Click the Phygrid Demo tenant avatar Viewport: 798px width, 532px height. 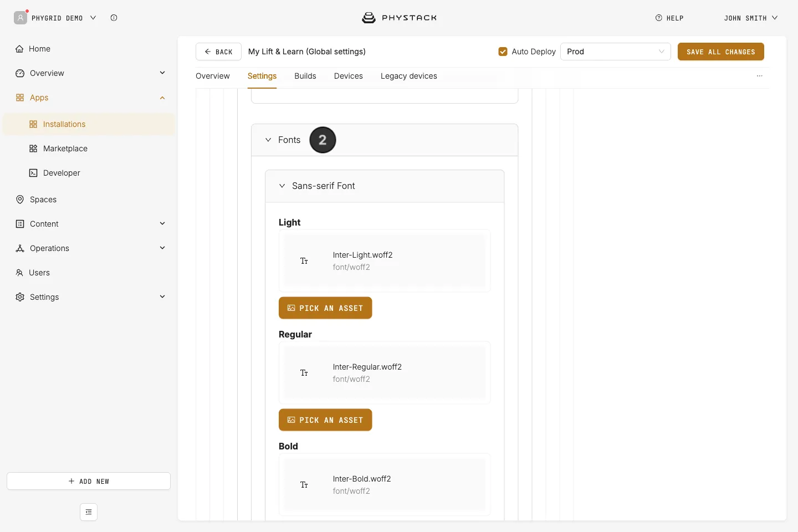(21, 18)
